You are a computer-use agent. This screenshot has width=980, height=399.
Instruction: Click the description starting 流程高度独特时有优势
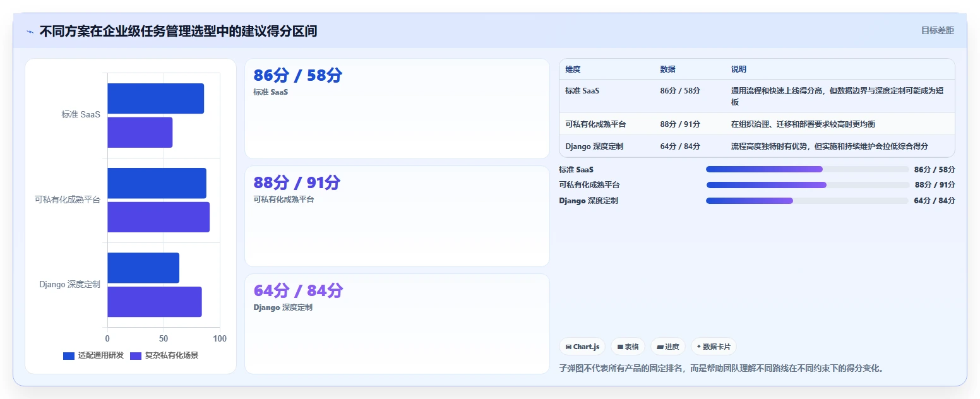830,146
